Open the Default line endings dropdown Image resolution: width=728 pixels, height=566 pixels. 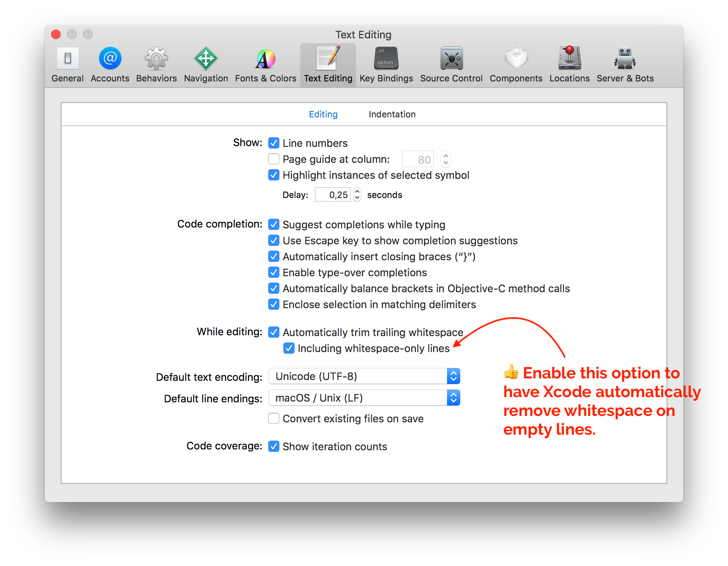364,398
